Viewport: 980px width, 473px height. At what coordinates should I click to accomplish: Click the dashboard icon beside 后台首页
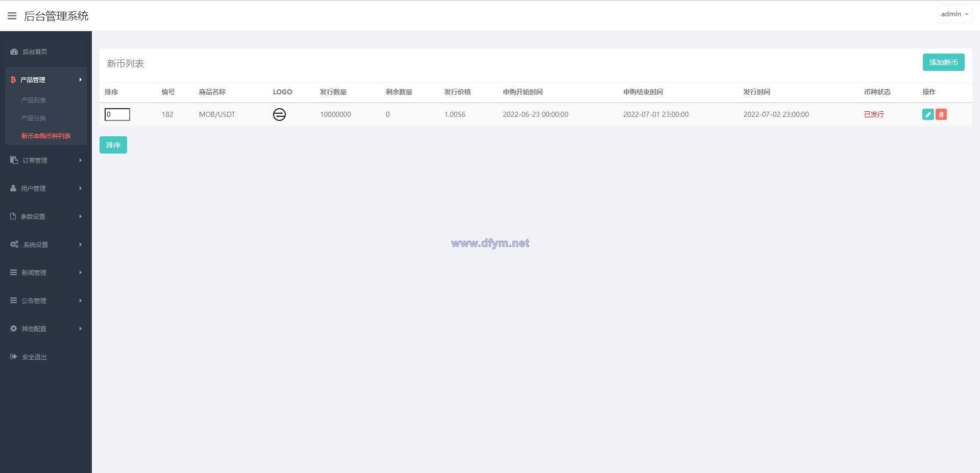tap(14, 52)
